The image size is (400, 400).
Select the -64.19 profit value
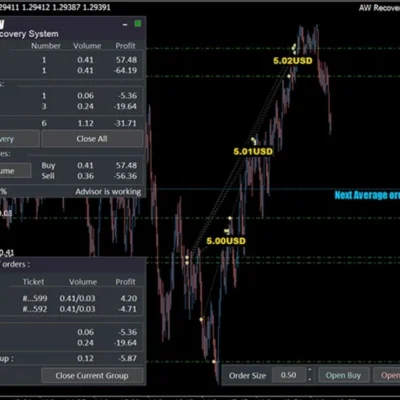click(x=125, y=71)
